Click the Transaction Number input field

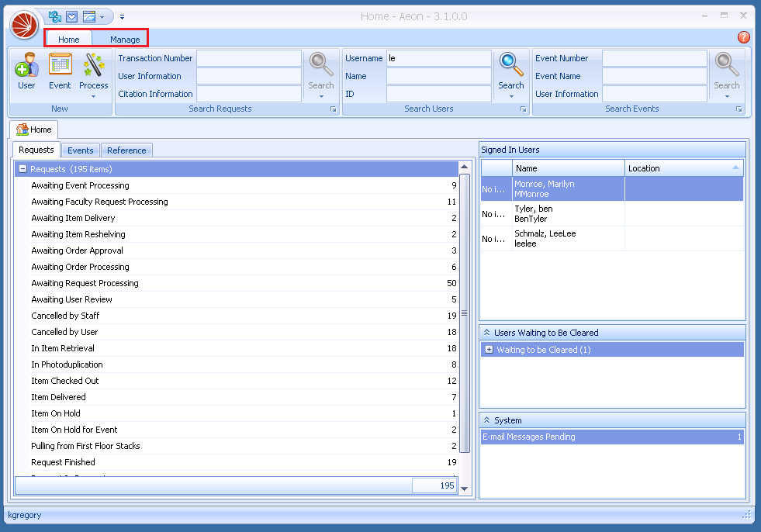pyautogui.click(x=248, y=58)
